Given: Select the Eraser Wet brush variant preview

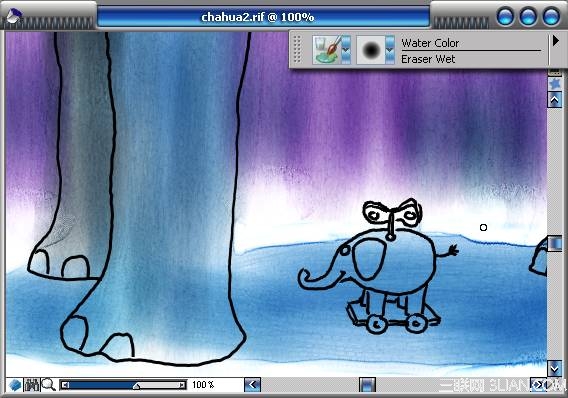Looking at the screenshot, I should click(x=371, y=50).
